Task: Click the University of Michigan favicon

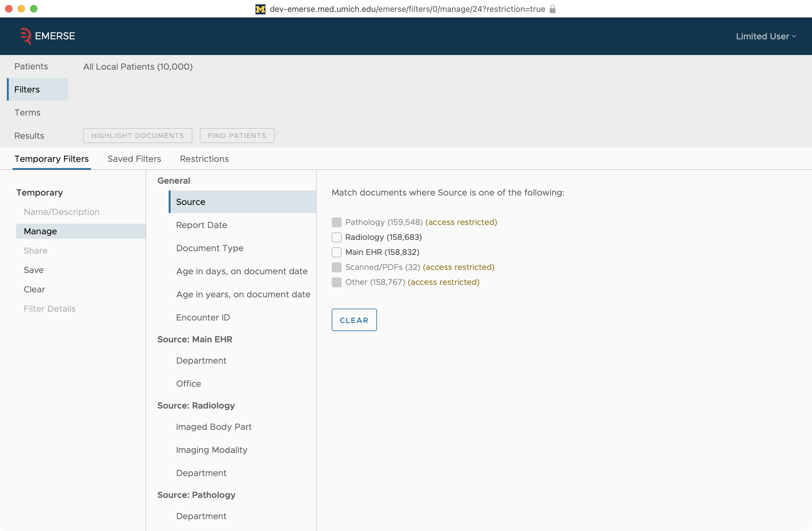Action: (x=260, y=9)
